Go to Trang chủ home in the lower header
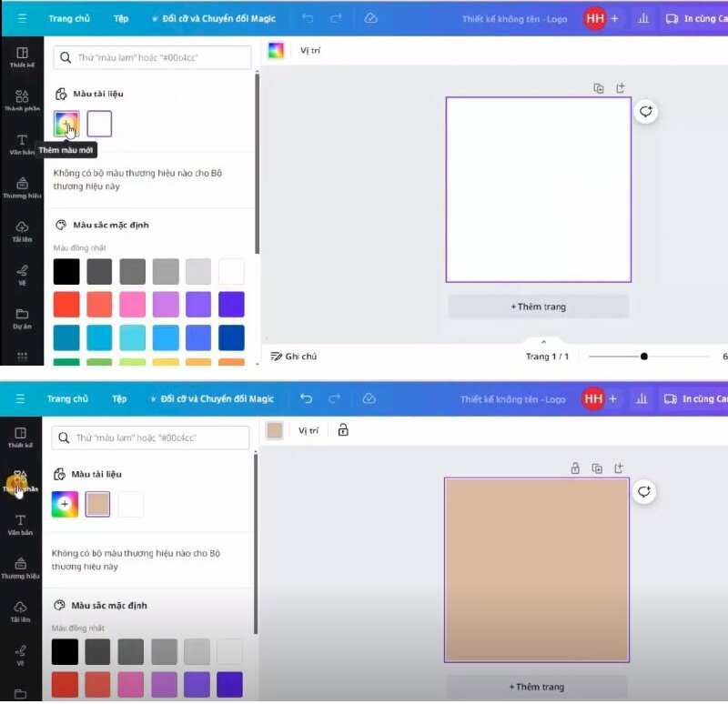728x704 pixels. click(x=67, y=398)
